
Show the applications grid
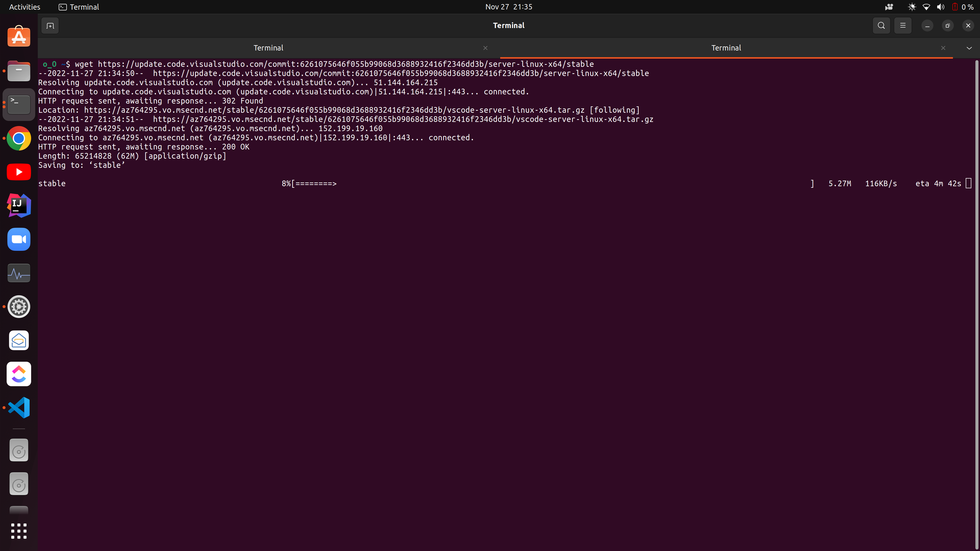pos(19,531)
